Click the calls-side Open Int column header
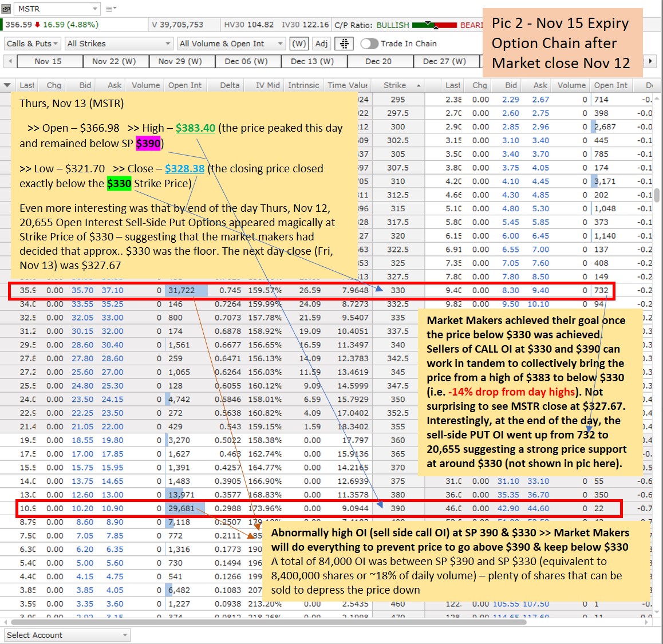Viewport: 663px width, 644px height. tap(185, 85)
